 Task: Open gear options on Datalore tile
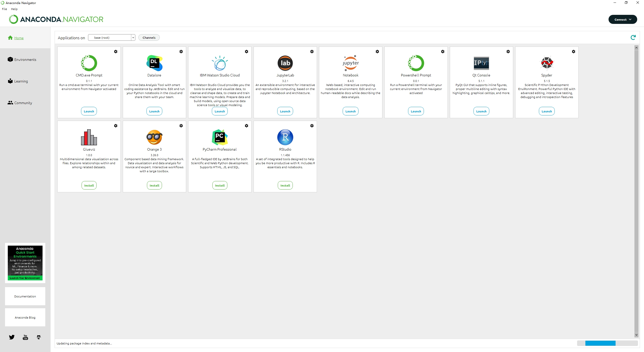181,52
